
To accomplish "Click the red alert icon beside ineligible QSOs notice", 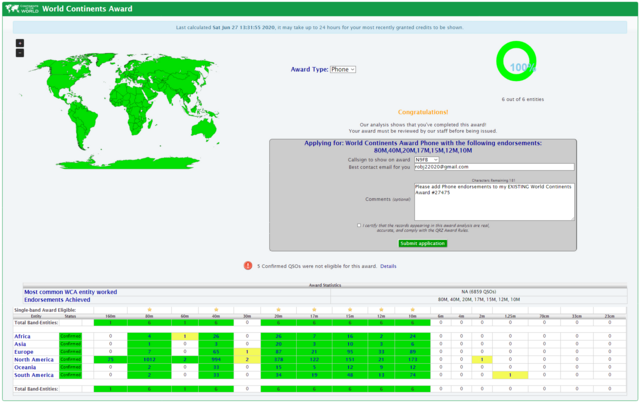I will (248, 266).
